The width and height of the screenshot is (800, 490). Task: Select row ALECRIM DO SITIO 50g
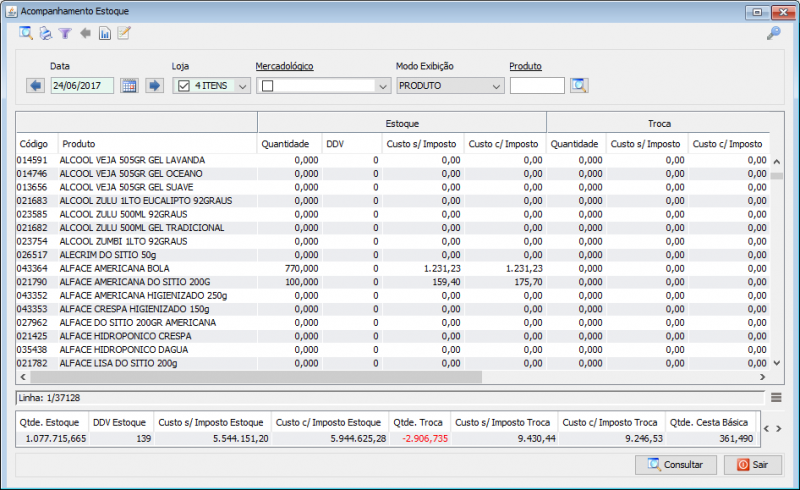[x=393, y=255]
